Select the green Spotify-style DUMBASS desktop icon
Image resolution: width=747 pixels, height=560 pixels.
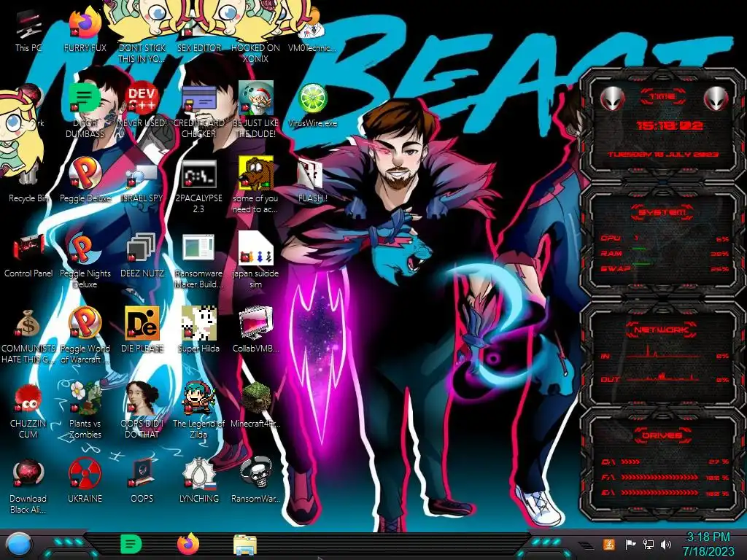(x=85, y=111)
